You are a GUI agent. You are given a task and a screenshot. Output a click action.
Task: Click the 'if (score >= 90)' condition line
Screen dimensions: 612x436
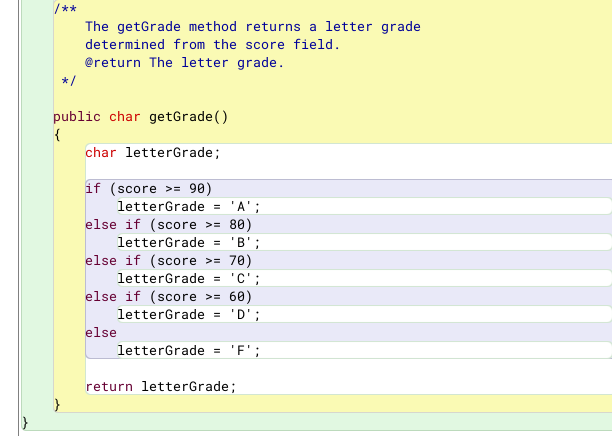149,189
